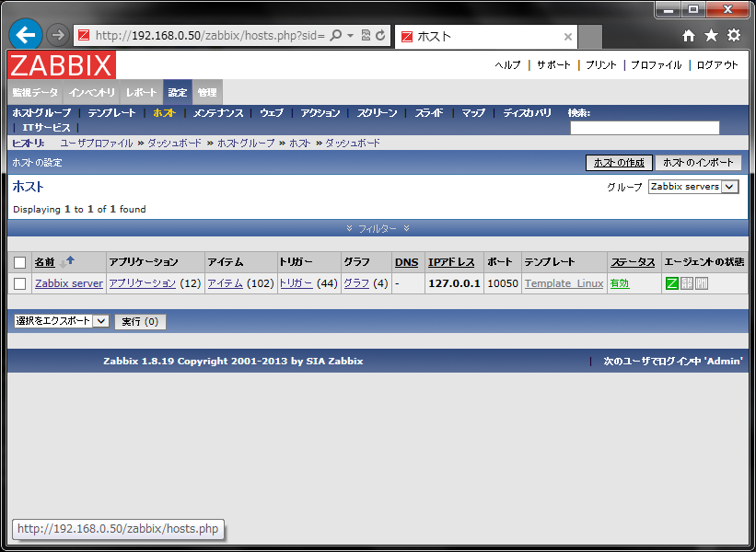Viewport: 756px width, 552px height.
Task: Open the インベントリ main tab
Action: coord(91,93)
